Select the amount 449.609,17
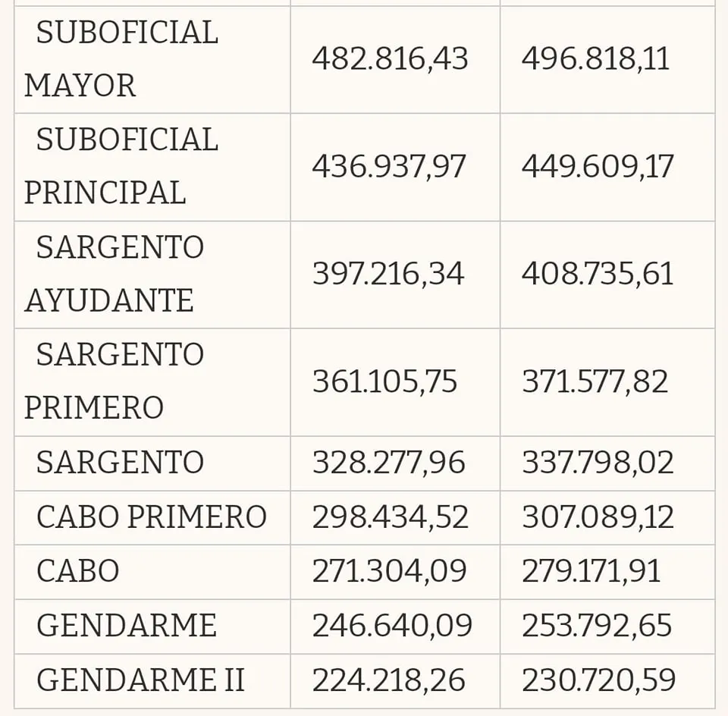 [597, 167]
